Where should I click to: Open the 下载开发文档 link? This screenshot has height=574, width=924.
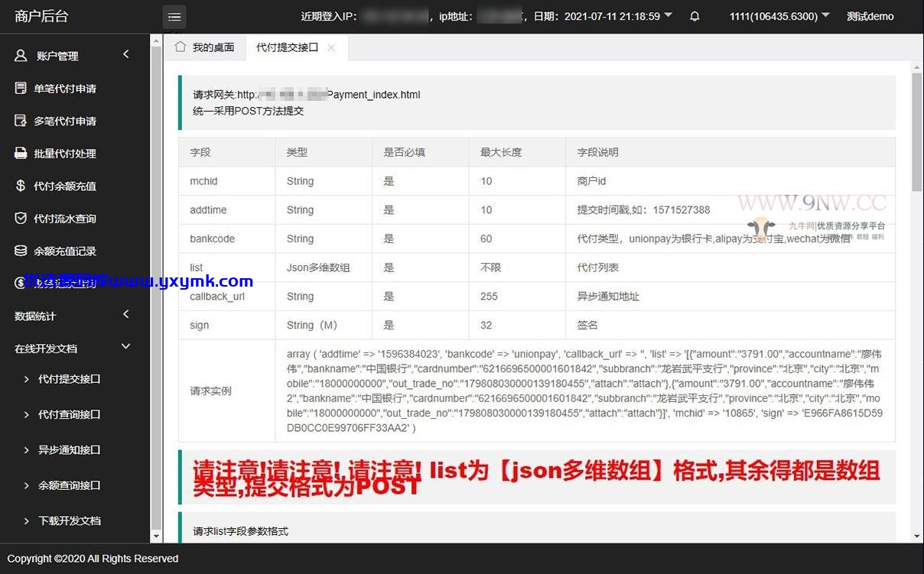tap(70, 521)
